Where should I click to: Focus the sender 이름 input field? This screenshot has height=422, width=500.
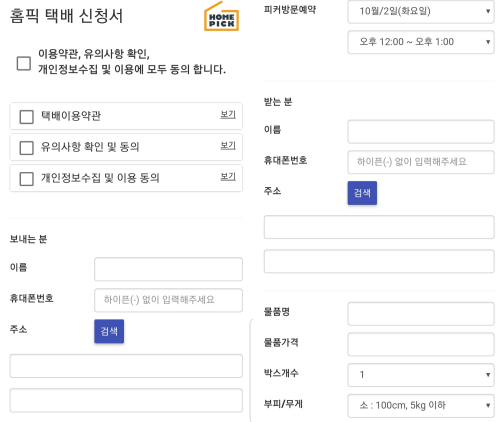pos(168,269)
